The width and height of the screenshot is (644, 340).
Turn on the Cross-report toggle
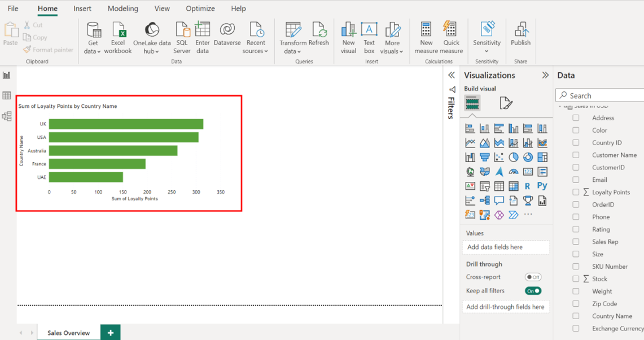[x=533, y=277]
